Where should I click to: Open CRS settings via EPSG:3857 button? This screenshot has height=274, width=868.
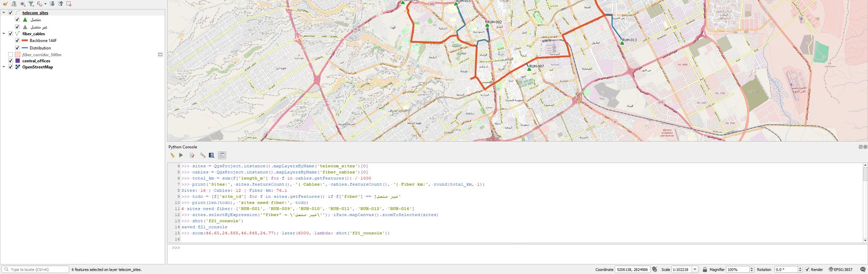tap(841, 270)
